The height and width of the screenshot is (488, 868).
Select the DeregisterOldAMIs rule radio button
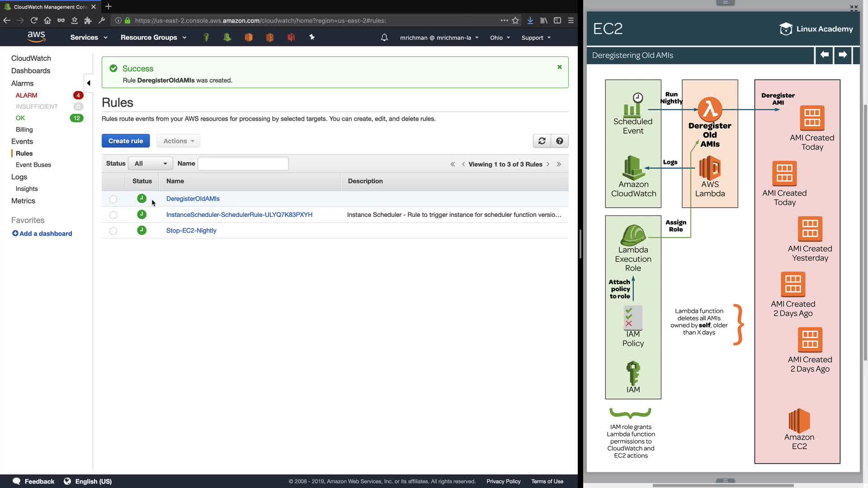point(113,199)
